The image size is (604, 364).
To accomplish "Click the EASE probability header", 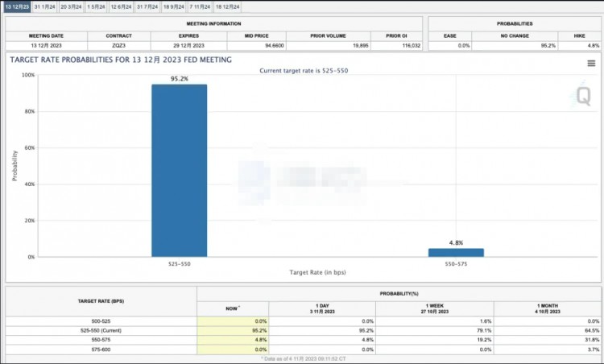I will click(450, 35).
